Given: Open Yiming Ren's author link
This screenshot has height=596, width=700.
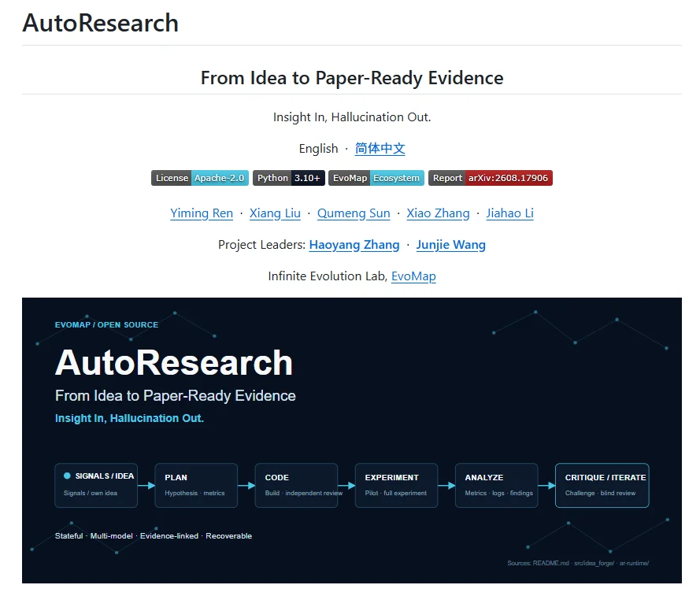Looking at the screenshot, I should point(202,213).
